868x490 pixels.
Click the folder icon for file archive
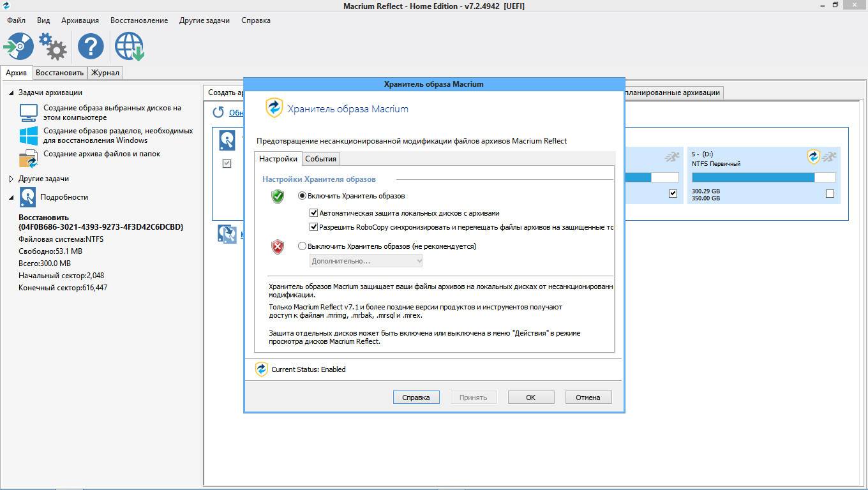29,158
